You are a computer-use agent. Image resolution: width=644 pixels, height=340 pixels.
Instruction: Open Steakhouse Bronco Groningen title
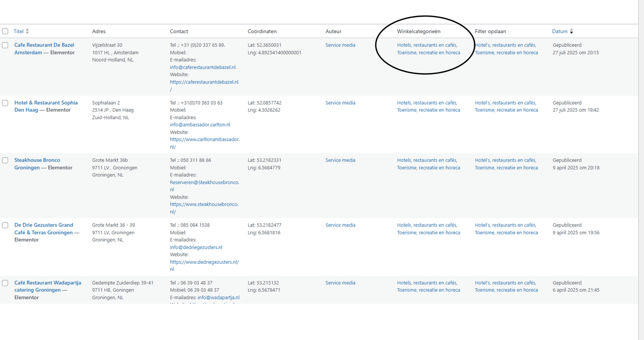click(37, 164)
